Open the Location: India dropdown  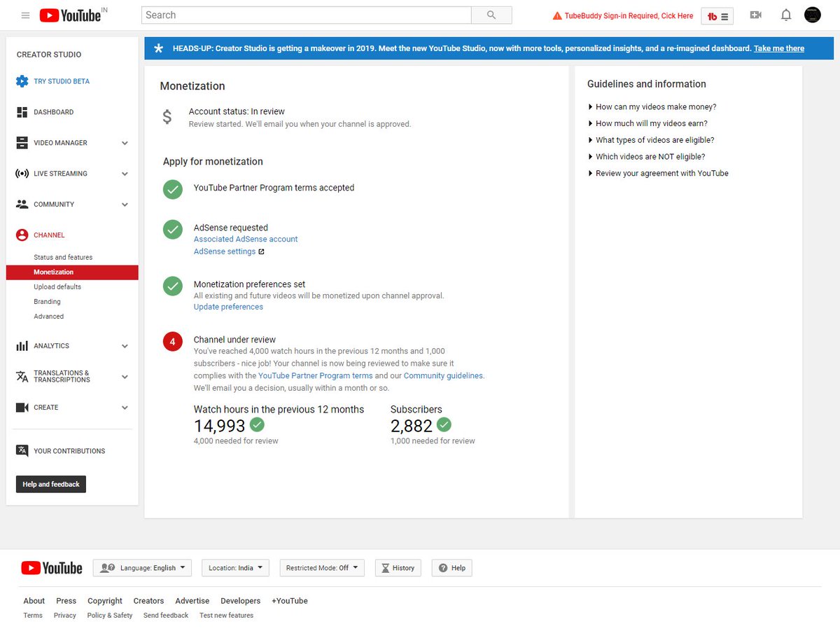(235, 568)
